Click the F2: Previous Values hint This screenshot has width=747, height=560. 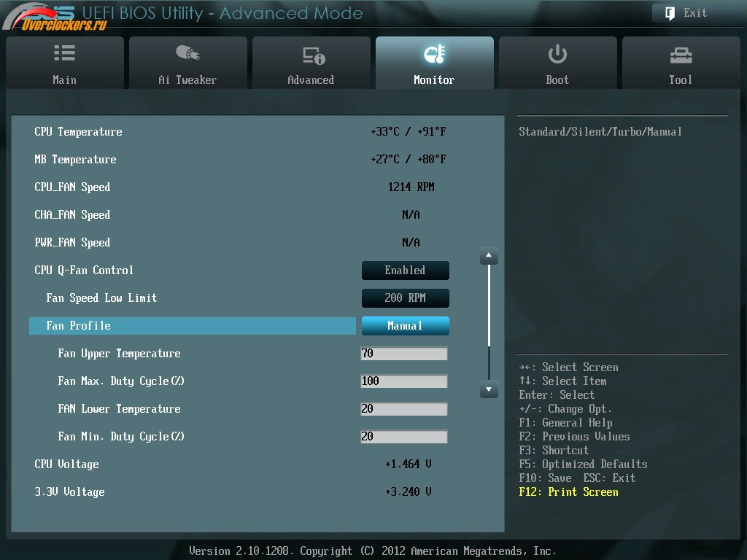coord(575,437)
